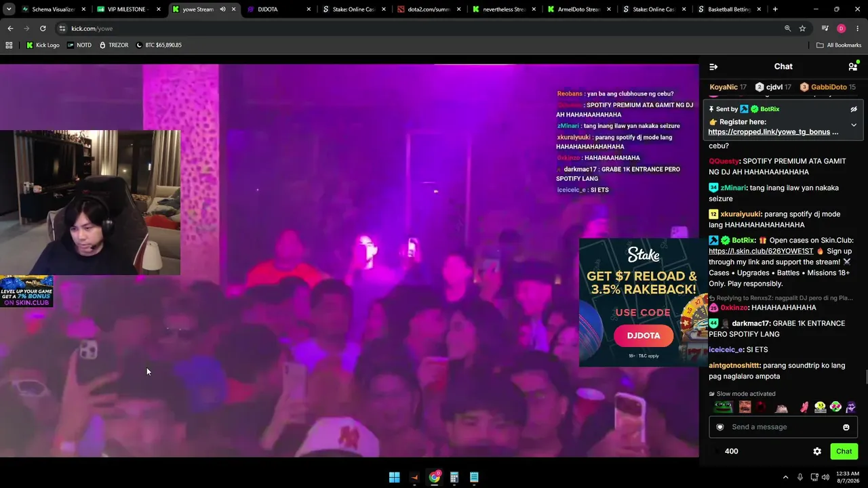Open zMinari's chat profile
The height and width of the screenshot is (488, 868).
(734, 188)
